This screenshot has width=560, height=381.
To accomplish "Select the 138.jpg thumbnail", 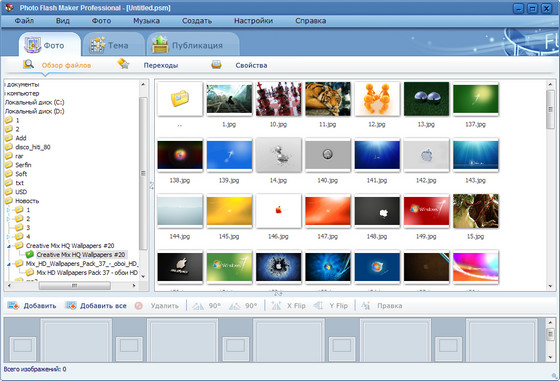I will [180, 155].
